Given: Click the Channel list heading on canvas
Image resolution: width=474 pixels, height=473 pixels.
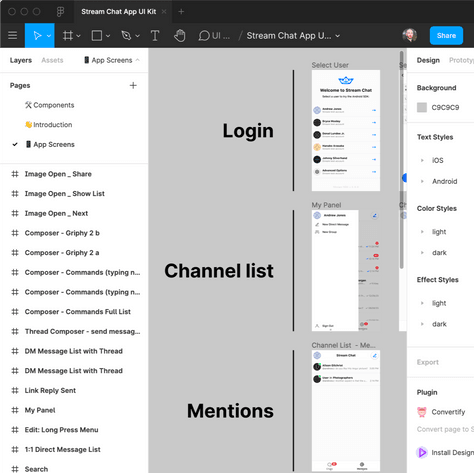Looking at the screenshot, I should click(219, 270).
